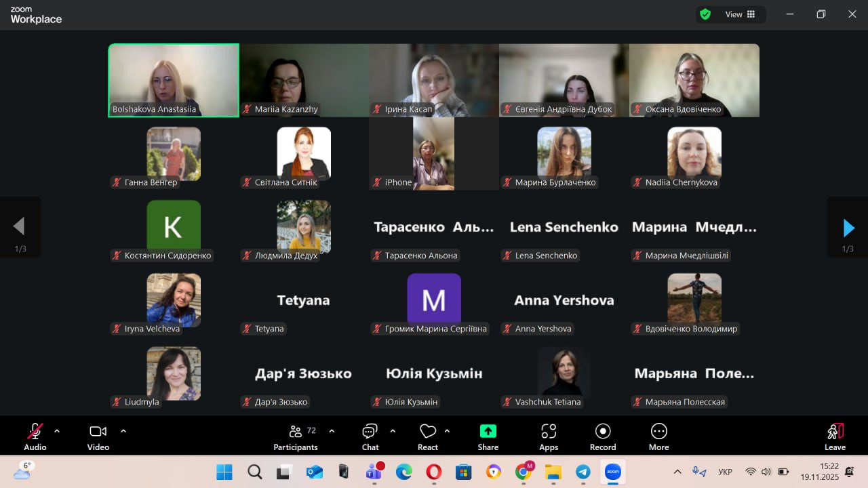
Task: Open the Participants list
Action: [296, 436]
